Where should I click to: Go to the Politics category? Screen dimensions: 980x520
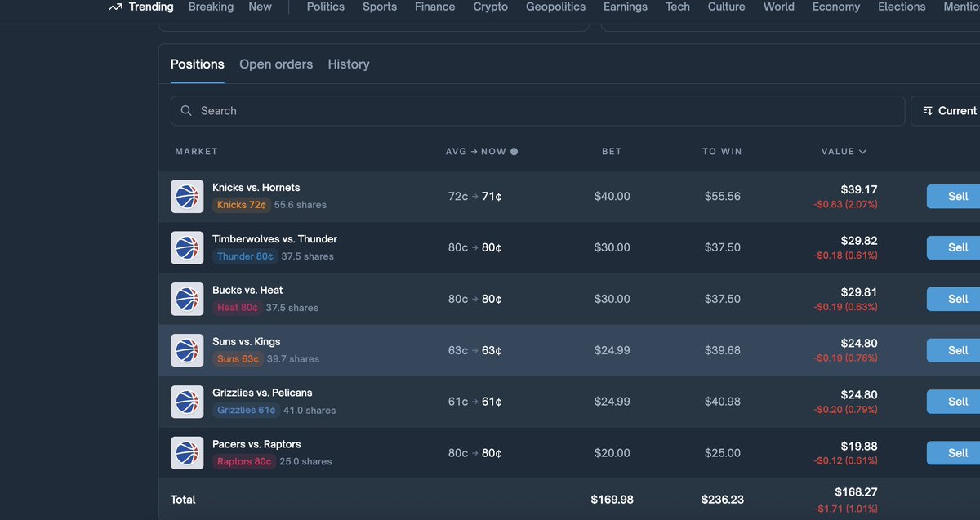(x=327, y=7)
